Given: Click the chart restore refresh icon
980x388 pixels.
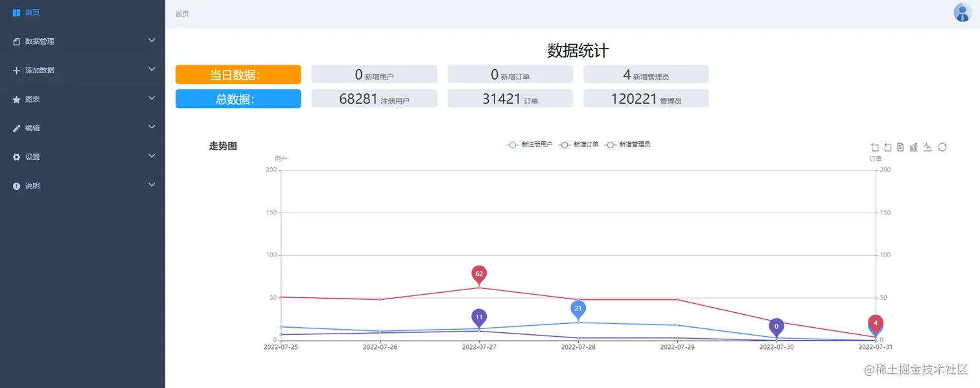Looking at the screenshot, I should coord(942,147).
